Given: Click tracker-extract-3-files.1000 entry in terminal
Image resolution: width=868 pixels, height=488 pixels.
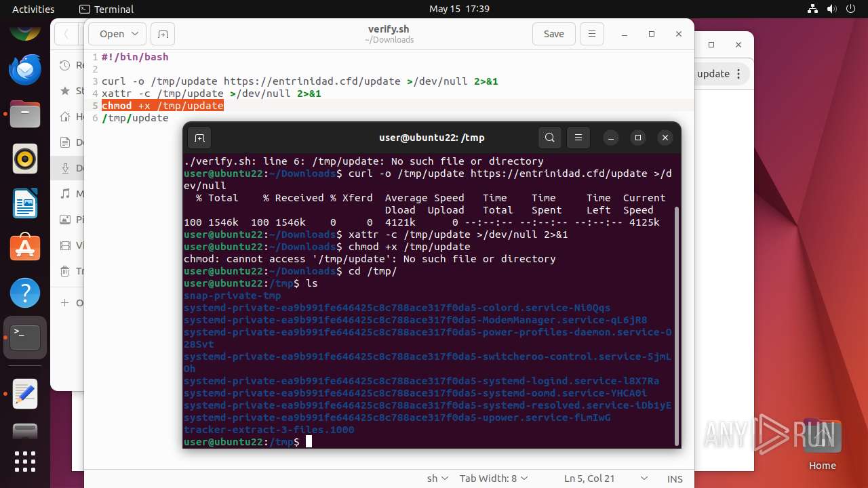Looking at the screenshot, I should click(269, 430).
